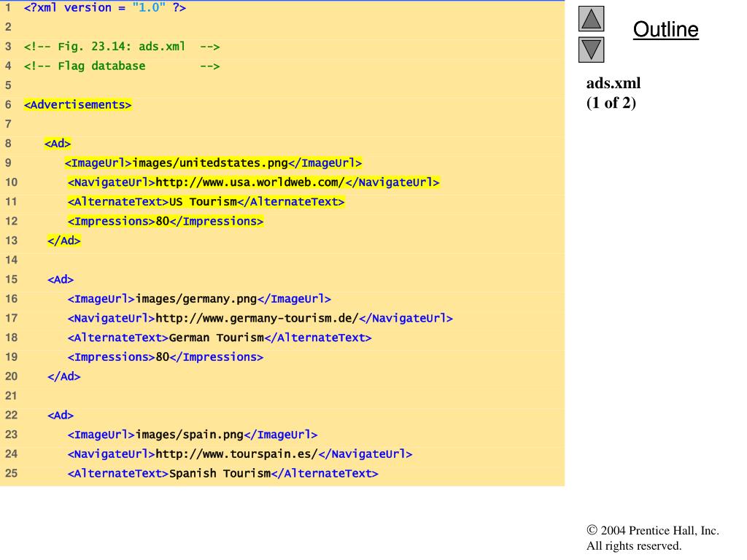Click the highlighted </Ad> closing tag on line 13
The height and width of the screenshot is (560, 747).
coord(64,241)
